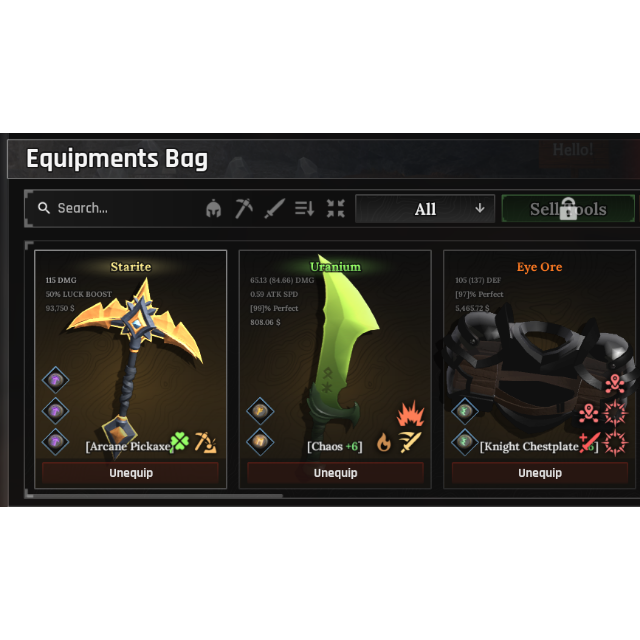Open the All category dropdown
The width and height of the screenshot is (640, 640).
(x=425, y=209)
